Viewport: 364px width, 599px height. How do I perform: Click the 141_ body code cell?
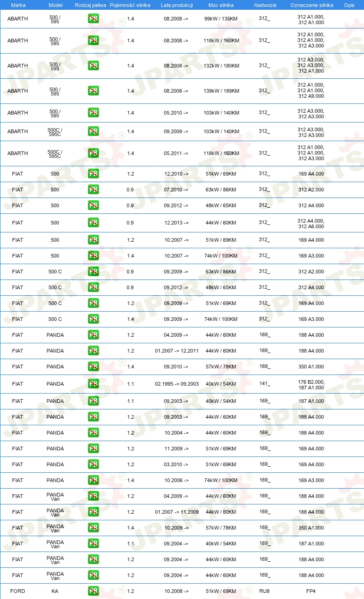click(264, 384)
